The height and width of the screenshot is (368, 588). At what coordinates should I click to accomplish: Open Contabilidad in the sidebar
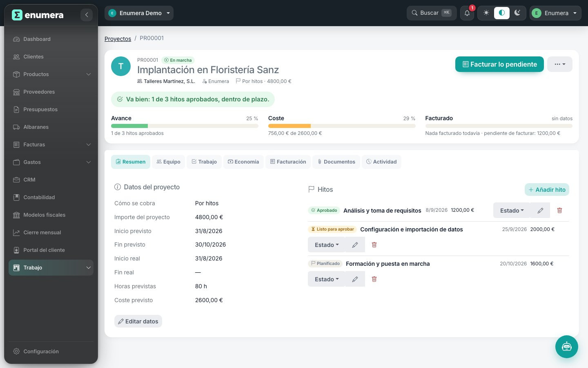point(51,197)
